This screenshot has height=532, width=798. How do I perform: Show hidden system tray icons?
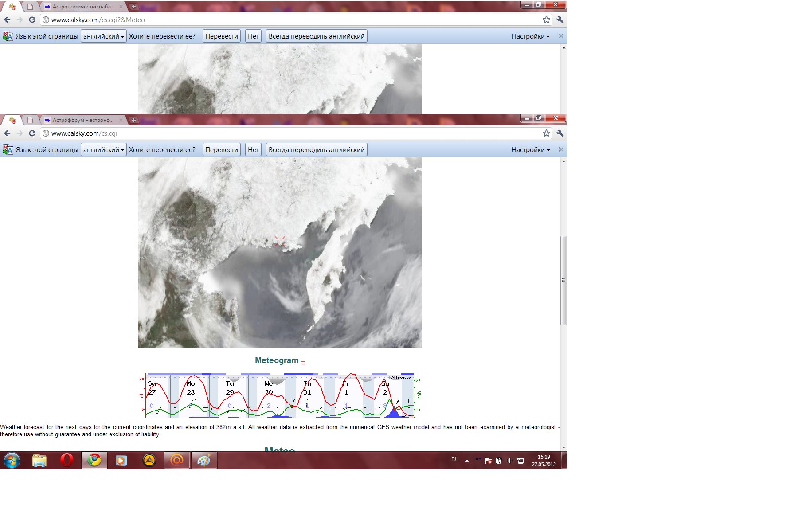coord(467,461)
